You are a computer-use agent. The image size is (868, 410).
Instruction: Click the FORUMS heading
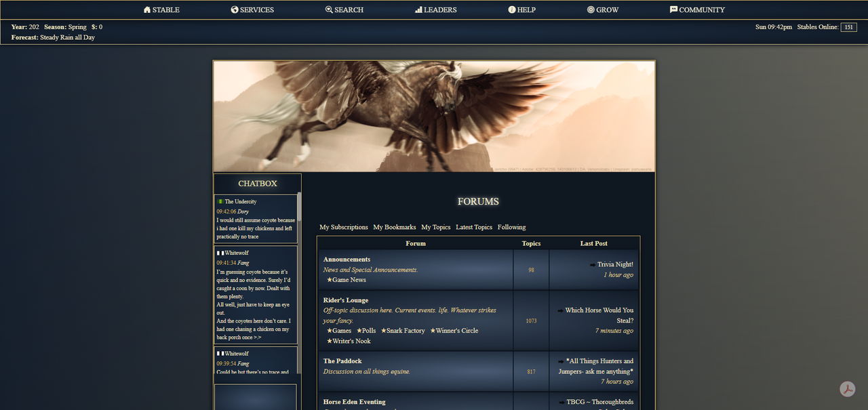[478, 201]
